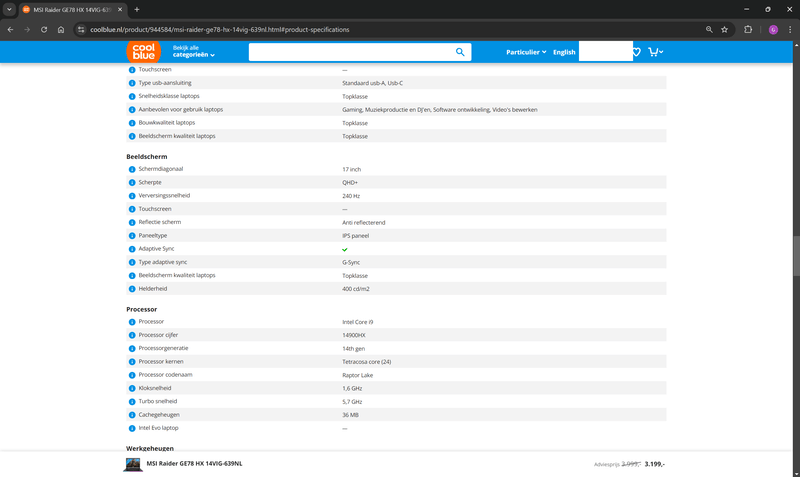Click the Anti reflecterend value
The width and height of the screenshot is (800, 477).
pos(364,222)
